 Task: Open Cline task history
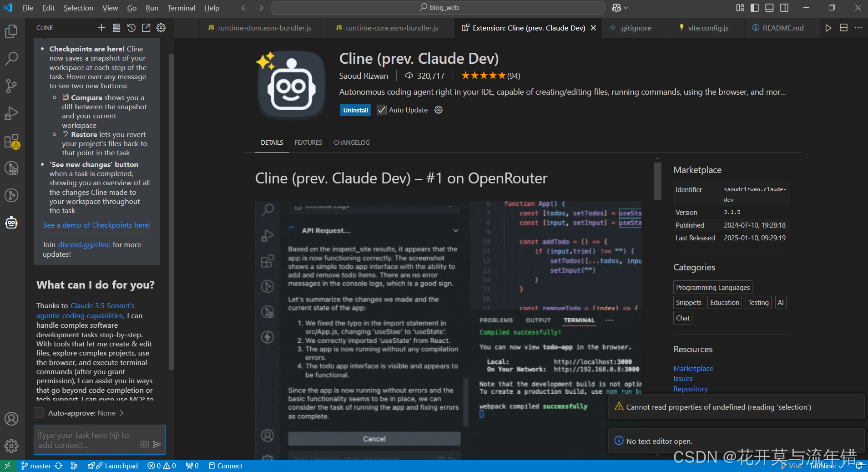point(131,28)
